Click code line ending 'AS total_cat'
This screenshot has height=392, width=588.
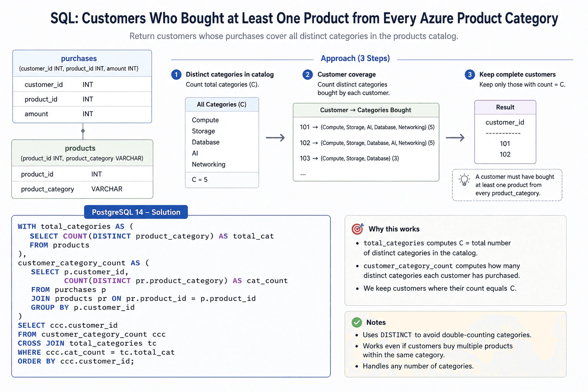(x=152, y=236)
